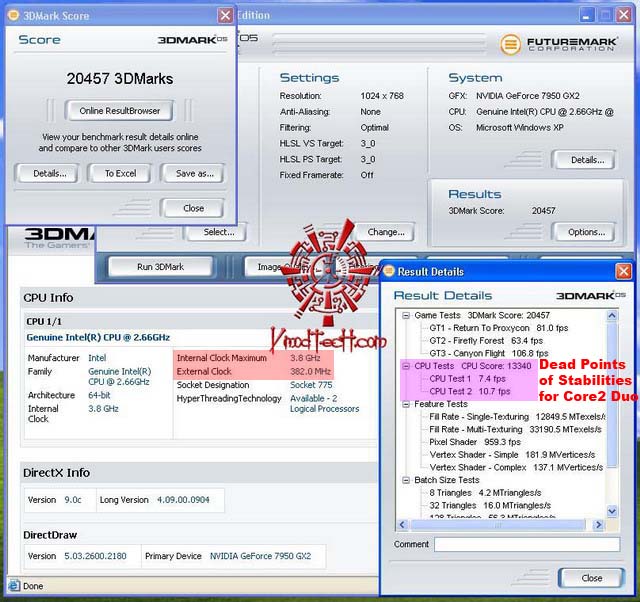The height and width of the screenshot is (602, 640).
Task: Click Details in the 3DMark Score window
Action: coord(49,173)
